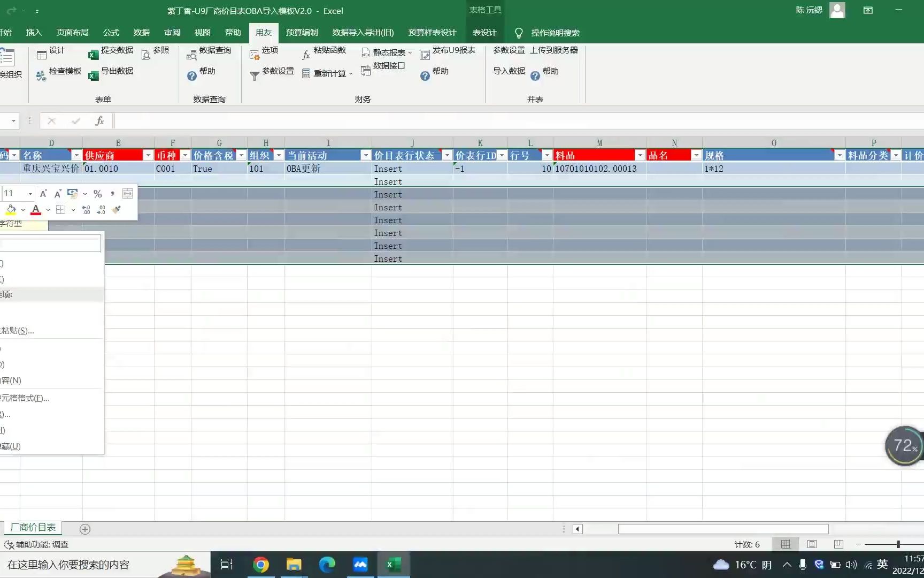Click the decrease decimal icon
This screenshot has width=924, height=578.
101,210
